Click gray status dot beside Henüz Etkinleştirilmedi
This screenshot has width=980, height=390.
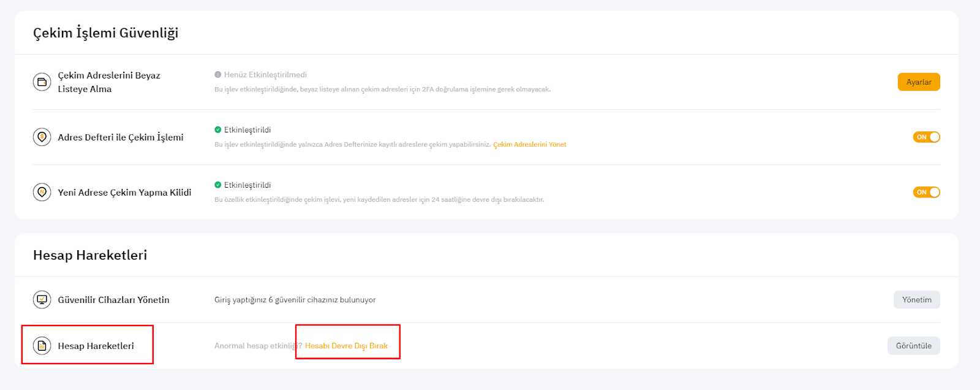click(217, 75)
